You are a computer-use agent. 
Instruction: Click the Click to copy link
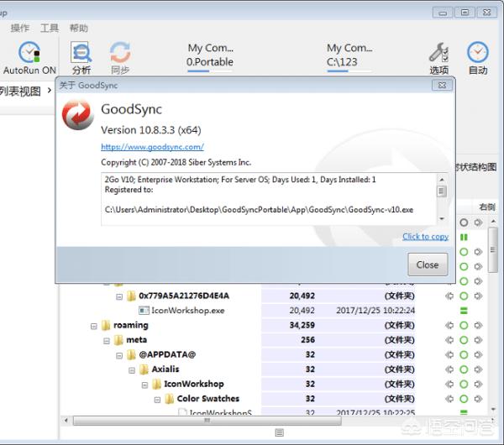[425, 237]
